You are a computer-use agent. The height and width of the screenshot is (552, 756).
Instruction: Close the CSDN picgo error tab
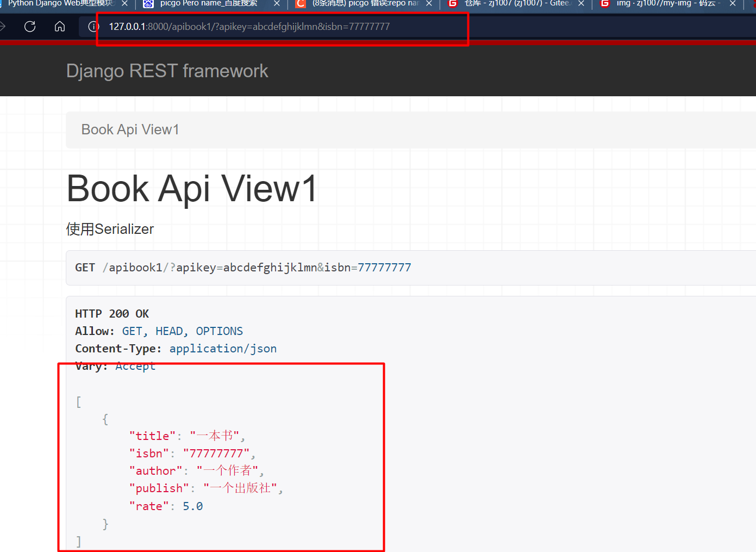(x=429, y=4)
